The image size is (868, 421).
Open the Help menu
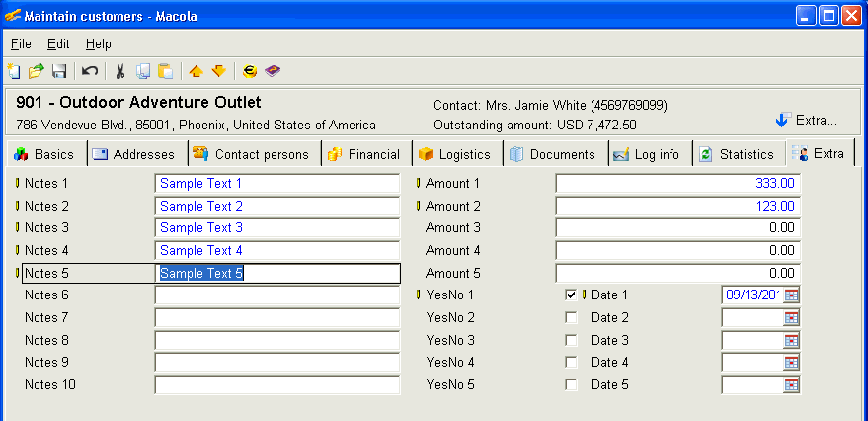coord(99,43)
